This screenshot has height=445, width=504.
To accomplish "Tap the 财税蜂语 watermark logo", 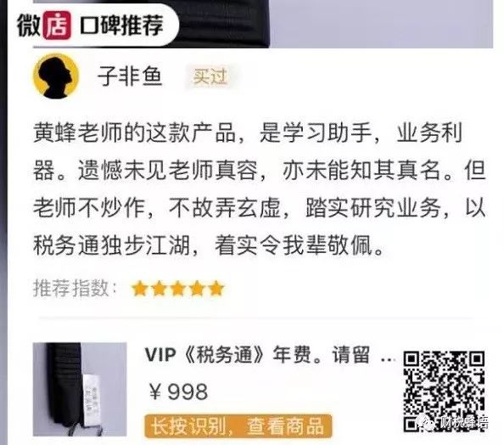I will pyautogui.click(x=454, y=421).
